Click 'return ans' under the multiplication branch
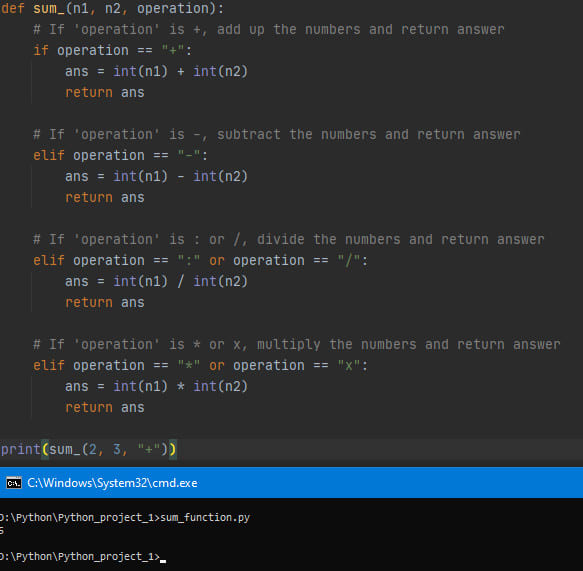Screen dimensions: 583x571 [104, 407]
